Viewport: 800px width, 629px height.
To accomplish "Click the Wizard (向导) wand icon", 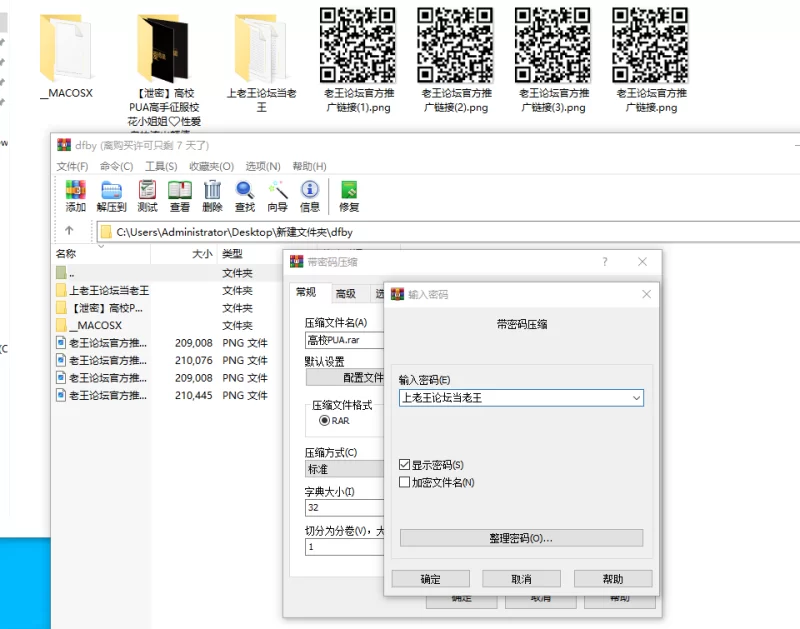I will [x=278, y=196].
